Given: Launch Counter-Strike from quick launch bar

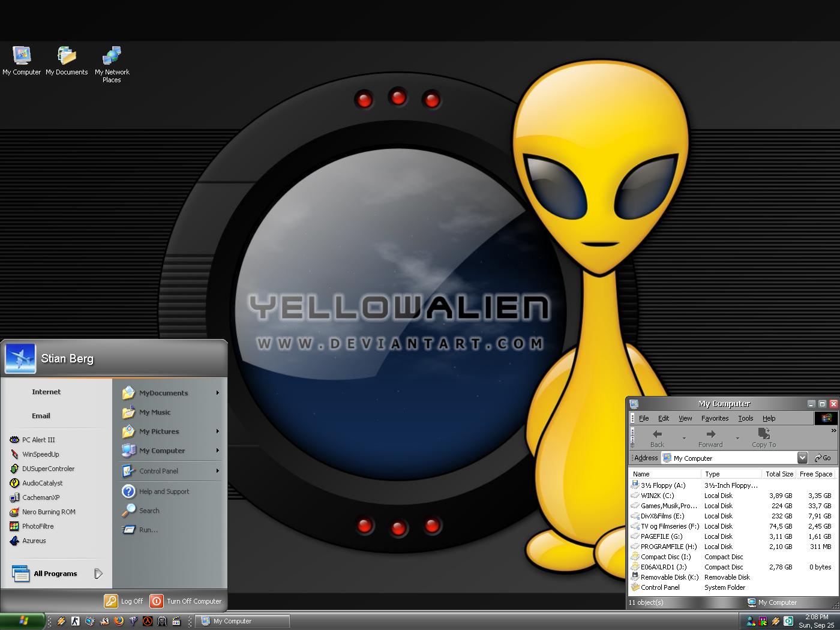Looking at the screenshot, I should tap(76, 621).
